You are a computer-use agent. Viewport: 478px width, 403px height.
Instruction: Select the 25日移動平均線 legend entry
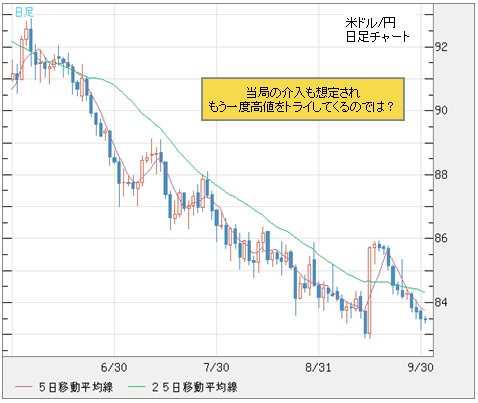(x=194, y=387)
